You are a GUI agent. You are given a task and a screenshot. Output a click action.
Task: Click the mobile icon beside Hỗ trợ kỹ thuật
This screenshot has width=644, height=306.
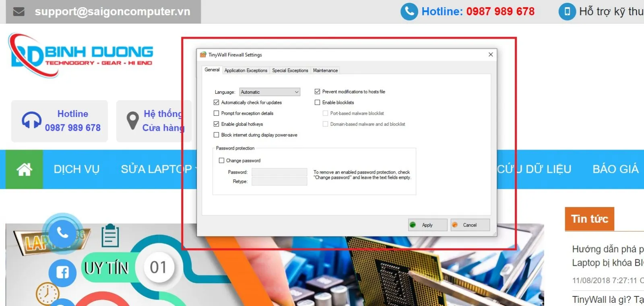coord(567,12)
